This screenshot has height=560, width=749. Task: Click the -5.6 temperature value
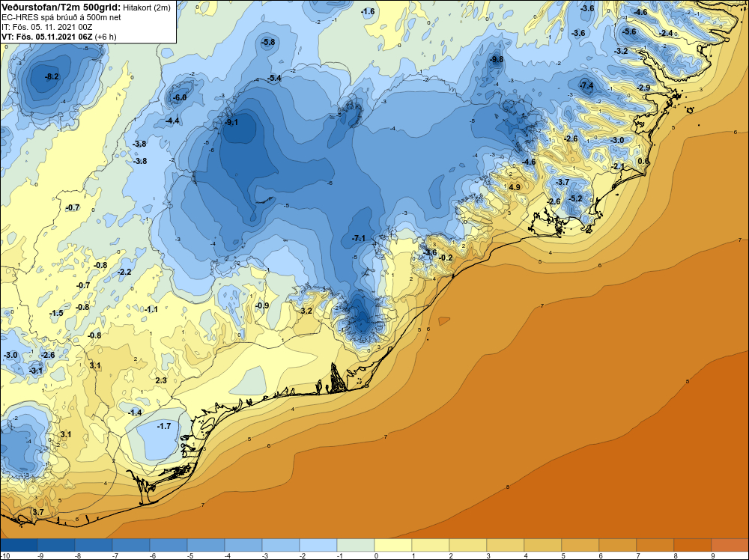(629, 31)
